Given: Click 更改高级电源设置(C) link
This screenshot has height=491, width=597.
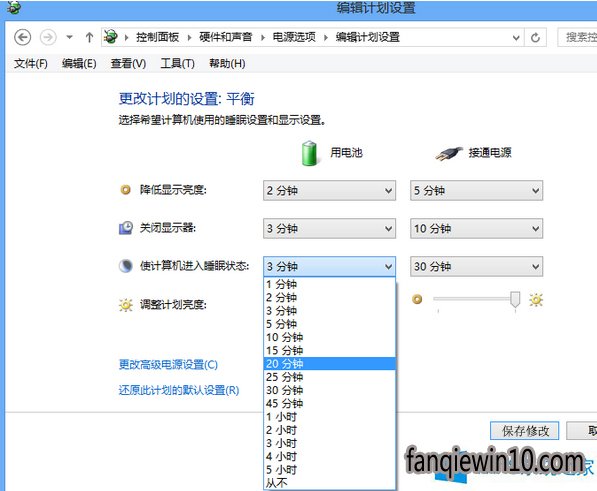Looking at the screenshot, I should tap(168, 365).
